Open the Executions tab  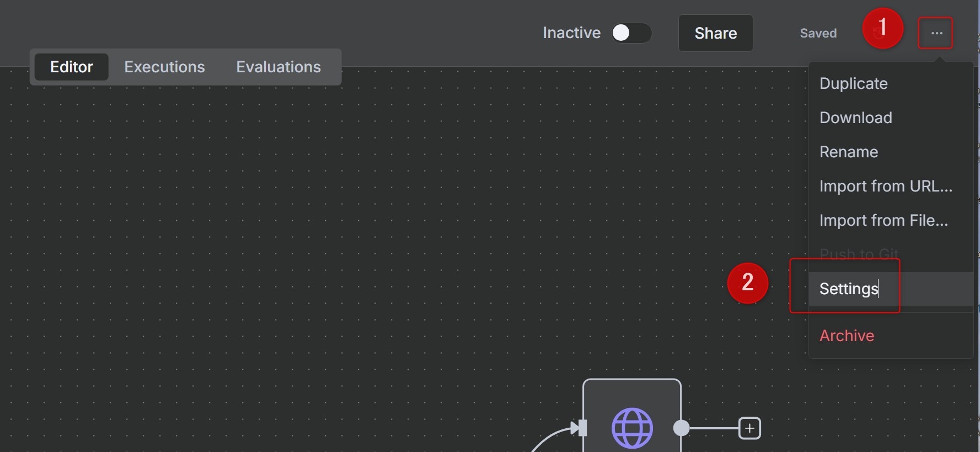[x=164, y=67]
